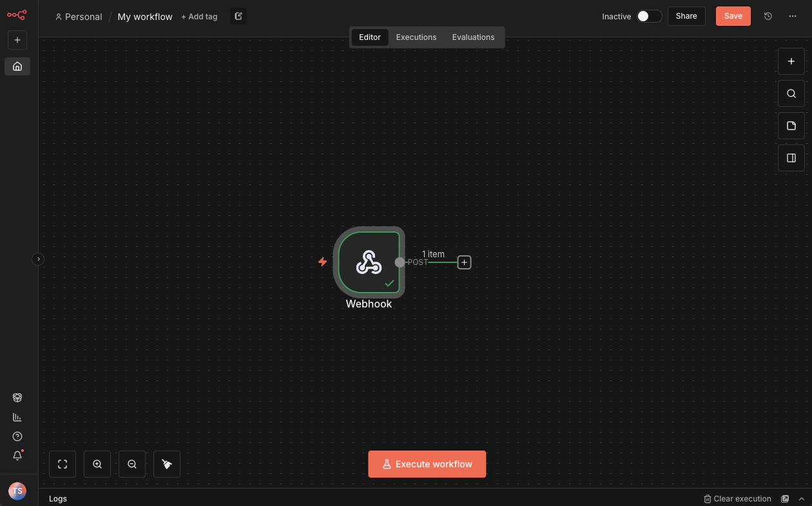Expand the left sidebar with chevron
This screenshot has height=506, width=812.
pyautogui.click(x=38, y=259)
